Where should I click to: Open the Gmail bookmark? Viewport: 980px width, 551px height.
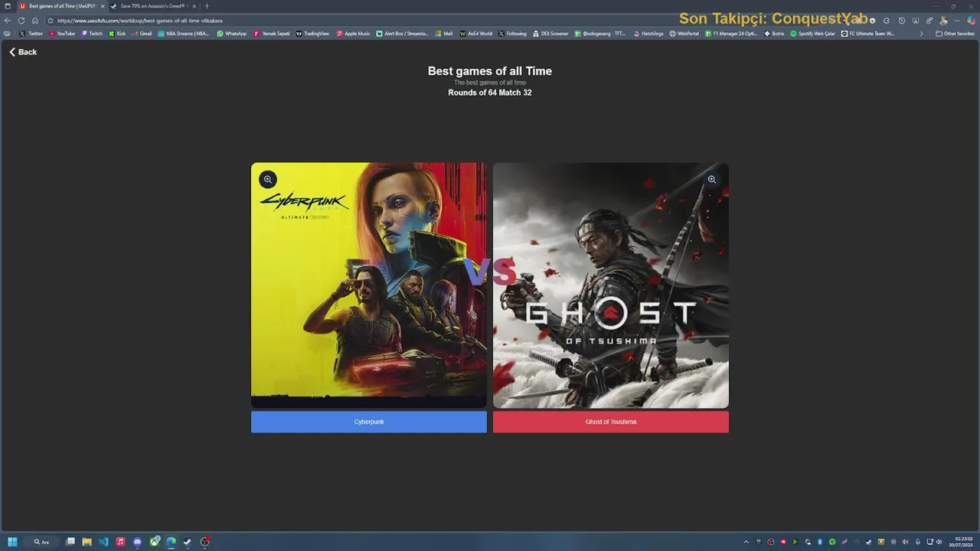click(142, 34)
